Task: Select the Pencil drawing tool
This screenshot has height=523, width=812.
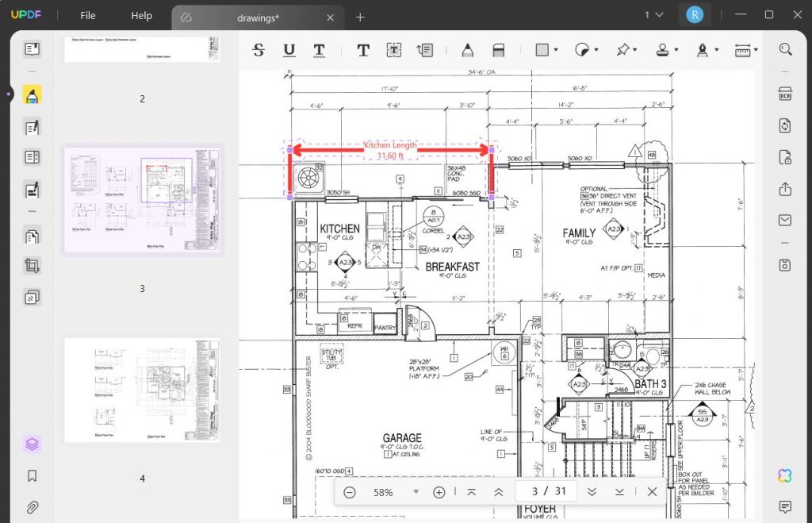Action: pos(467,49)
